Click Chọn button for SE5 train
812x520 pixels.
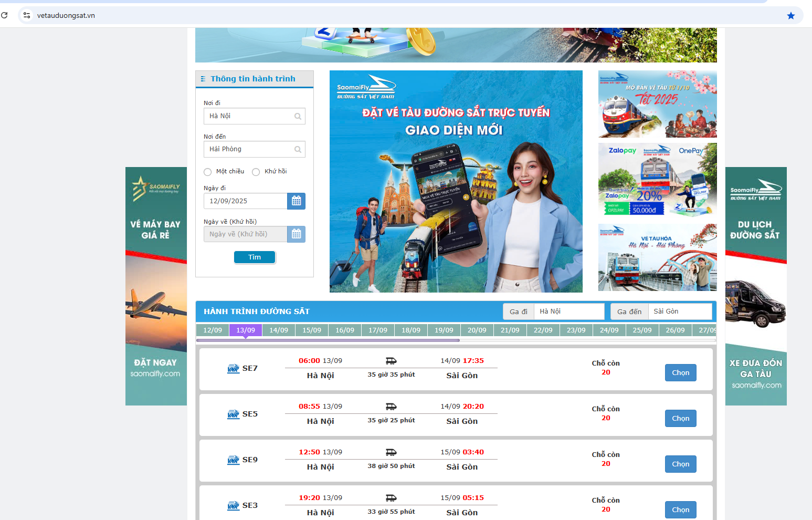(680, 419)
